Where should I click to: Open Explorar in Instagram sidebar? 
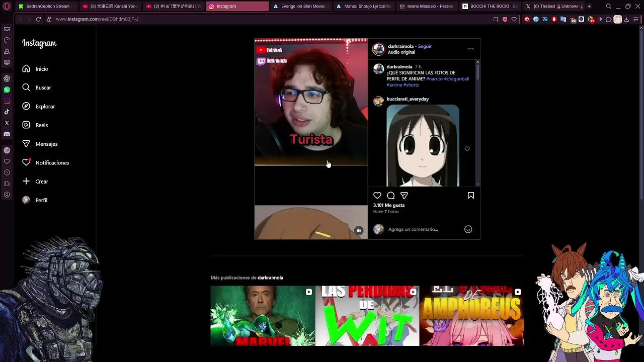(38, 107)
